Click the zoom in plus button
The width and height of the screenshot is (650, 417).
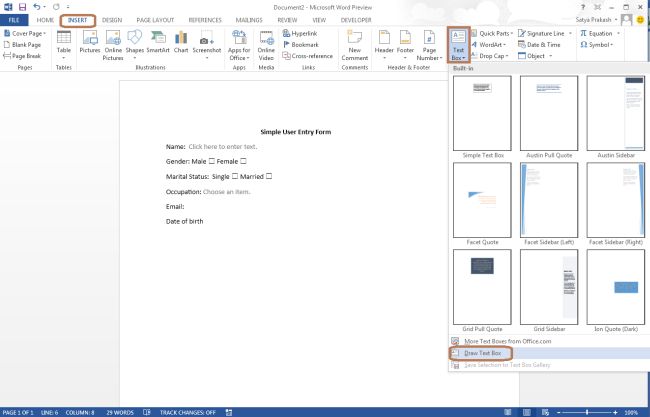click(616, 412)
